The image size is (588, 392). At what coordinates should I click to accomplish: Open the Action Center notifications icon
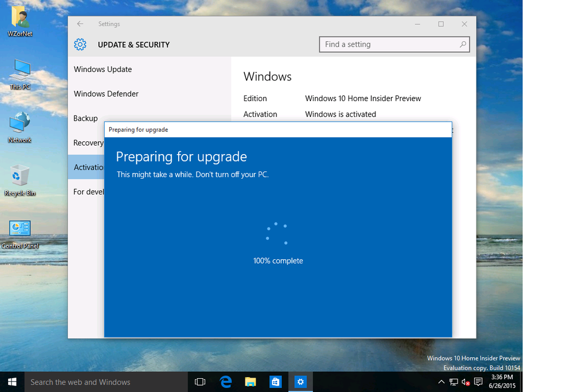pos(478,382)
